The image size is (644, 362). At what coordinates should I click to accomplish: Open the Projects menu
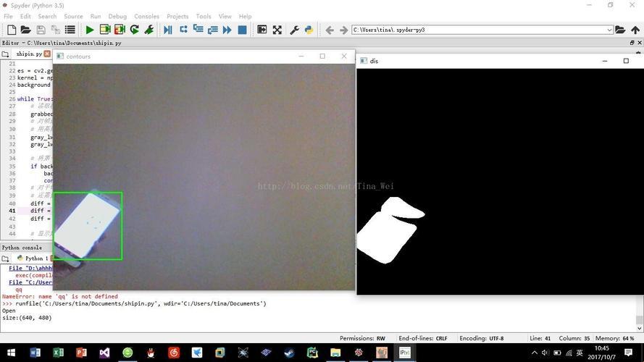[x=177, y=17]
